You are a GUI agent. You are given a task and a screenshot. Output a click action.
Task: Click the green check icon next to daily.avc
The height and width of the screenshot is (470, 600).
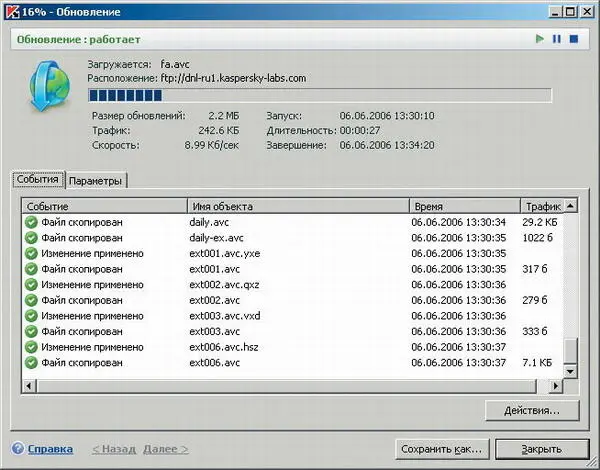(31, 222)
